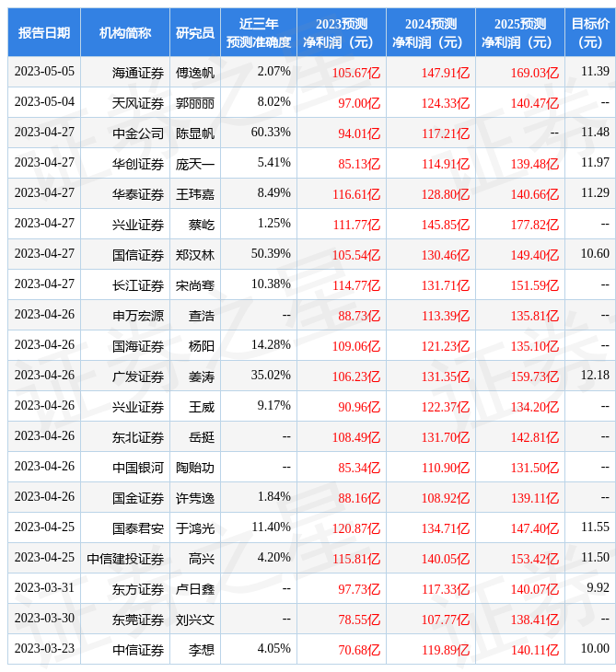
Task: Click researcher name 陶贻功
Action: [195, 468]
